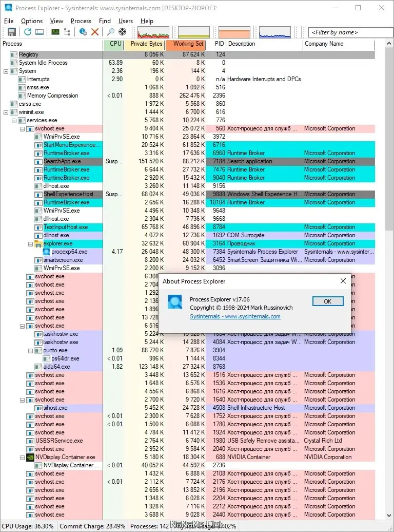Collapse the explorer.exe tree node

(30, 243)
